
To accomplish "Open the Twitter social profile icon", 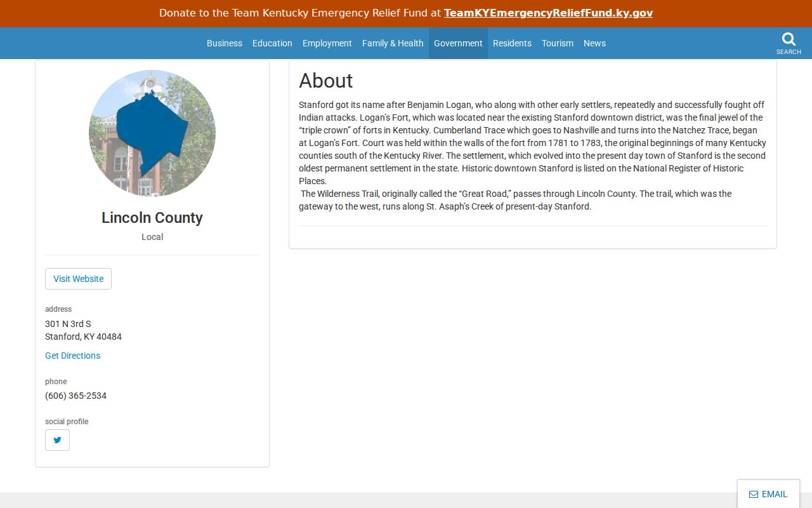I will click(57, 440).
